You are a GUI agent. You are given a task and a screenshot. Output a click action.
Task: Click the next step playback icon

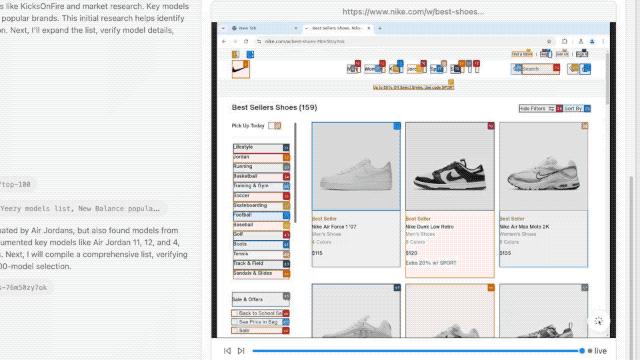point(241,351)
